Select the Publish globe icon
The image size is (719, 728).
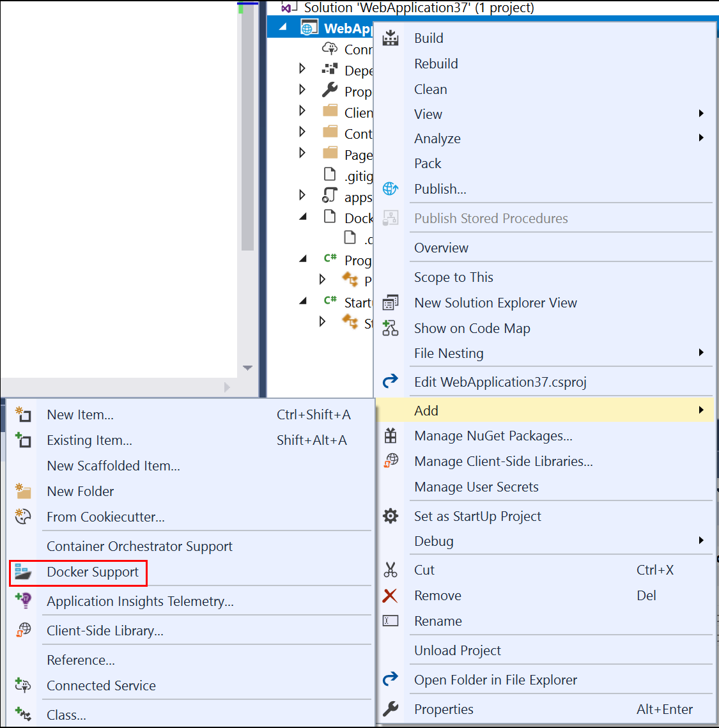click(390, 189)
